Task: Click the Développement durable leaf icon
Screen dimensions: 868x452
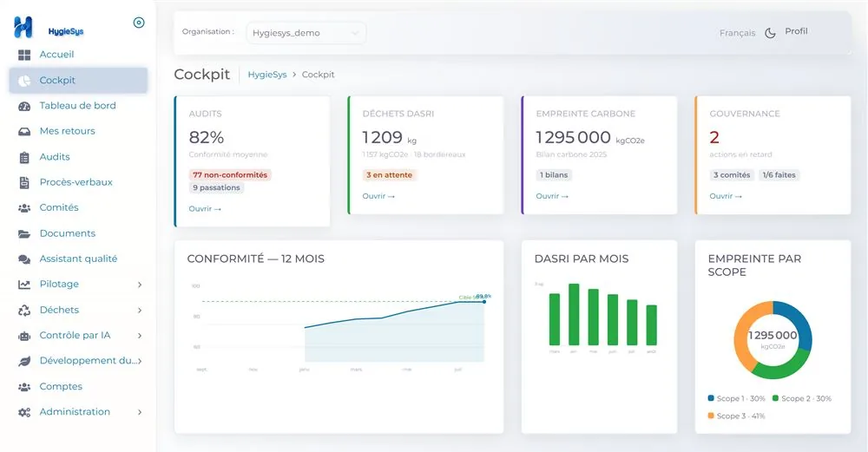Action: click(24, 361)
